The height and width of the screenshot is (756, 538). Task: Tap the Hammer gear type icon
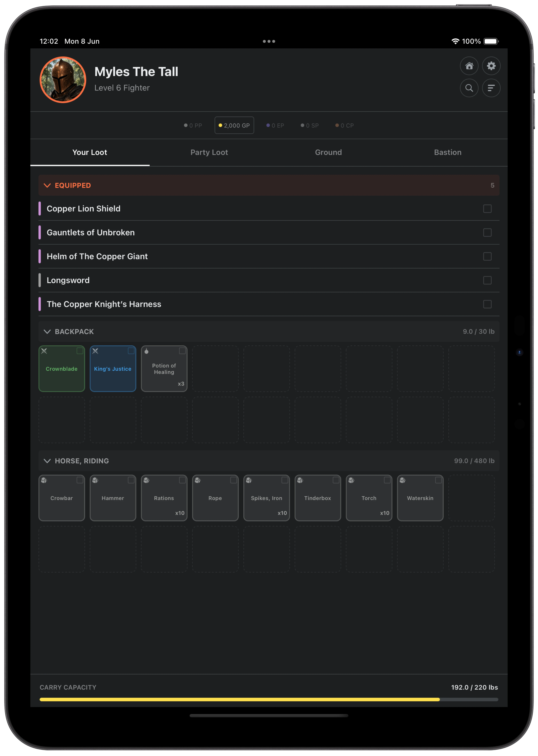click(x=95, y=480)
